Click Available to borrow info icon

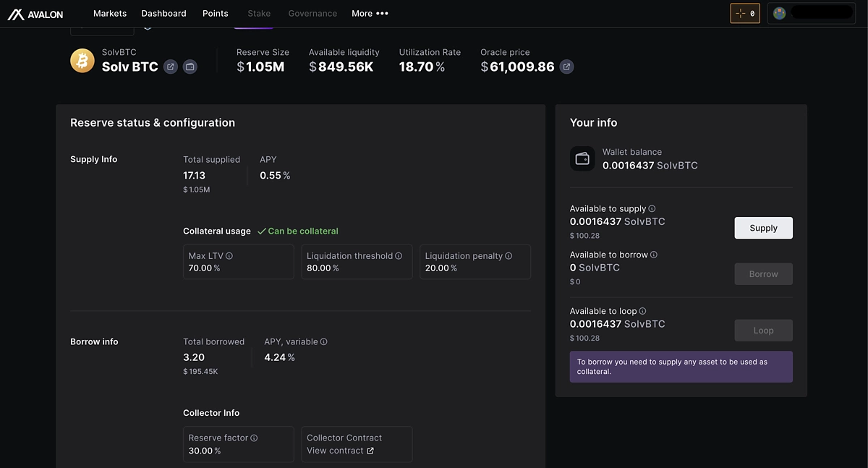[654, 255]
